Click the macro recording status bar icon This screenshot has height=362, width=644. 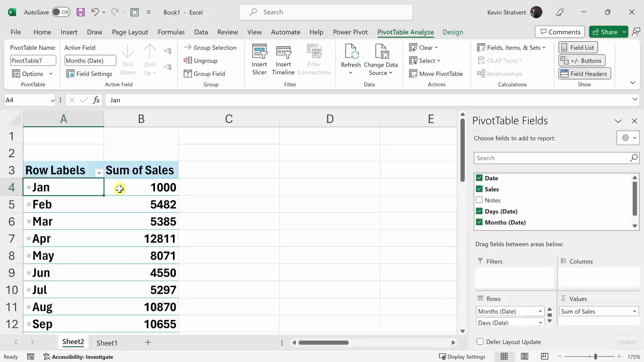31,356
